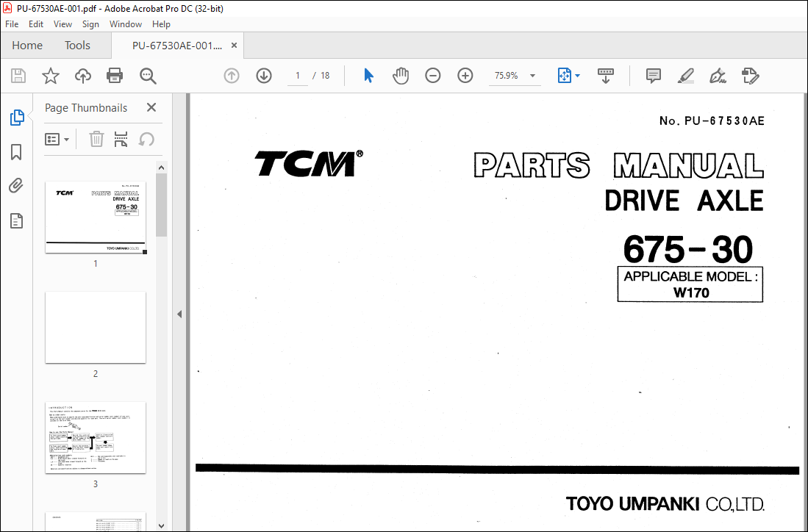Add document to starred with star icon
The height and width of the screenshot is (532, 808).
pyautogui.click(x=51, y=76)
